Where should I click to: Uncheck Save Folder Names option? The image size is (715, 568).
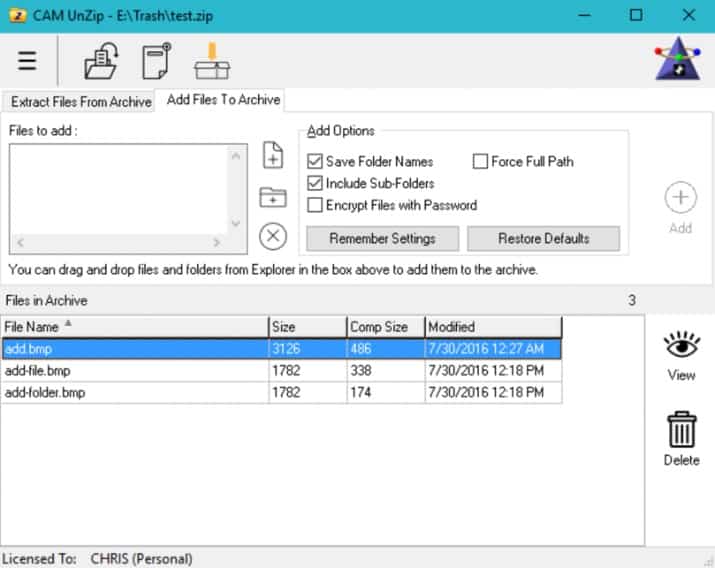coord(315,162)
